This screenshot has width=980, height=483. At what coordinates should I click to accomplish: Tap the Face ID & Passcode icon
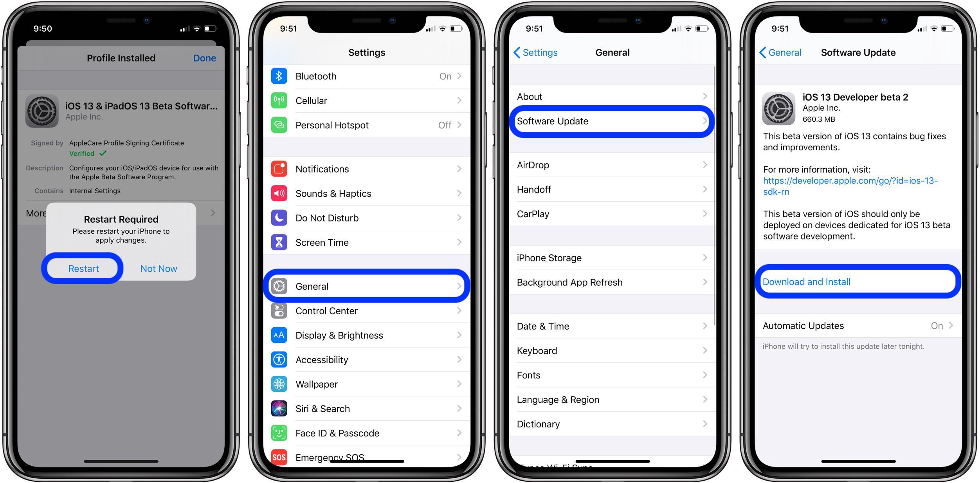click(281, 433)
